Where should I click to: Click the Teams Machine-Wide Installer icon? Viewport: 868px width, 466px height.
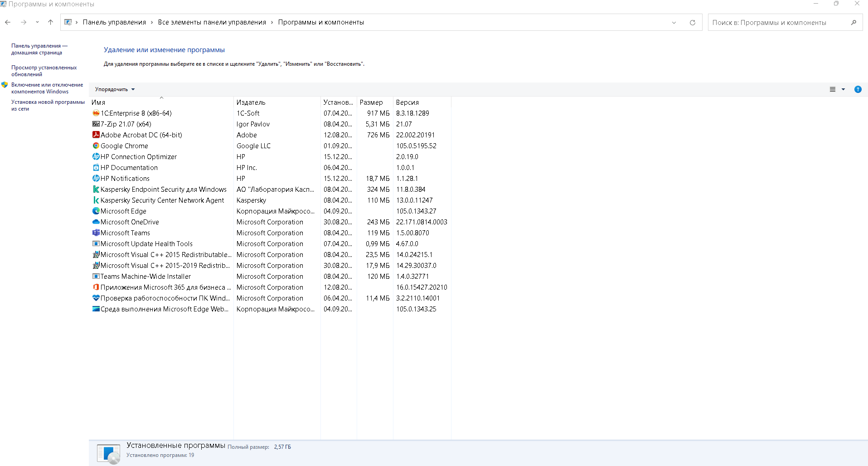96,277
